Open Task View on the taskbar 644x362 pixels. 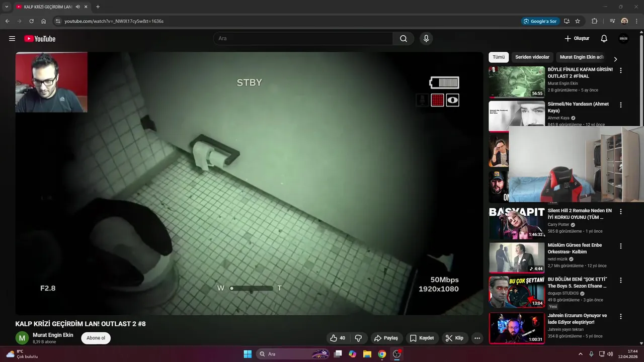[338, 354]
